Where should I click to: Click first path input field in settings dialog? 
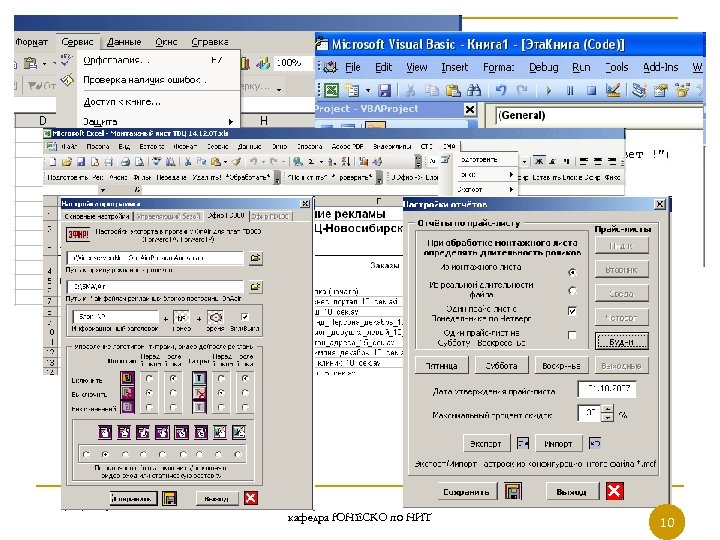(155, 258)
